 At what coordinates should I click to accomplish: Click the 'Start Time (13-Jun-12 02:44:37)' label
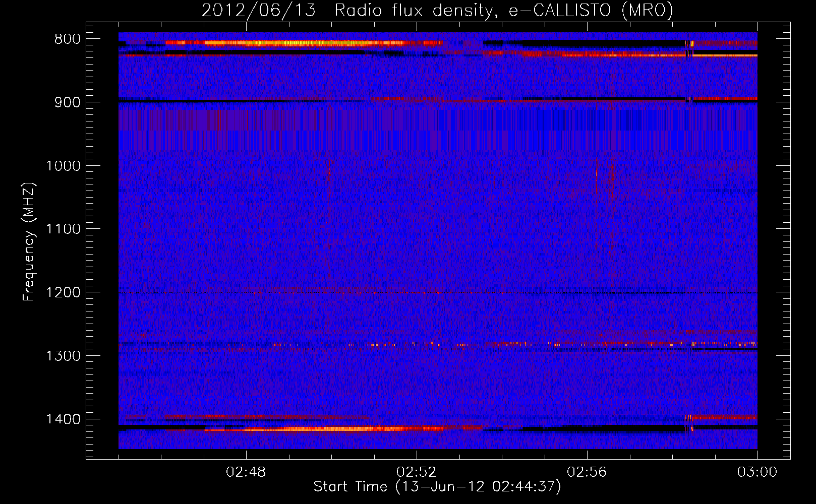coord(437,487)
